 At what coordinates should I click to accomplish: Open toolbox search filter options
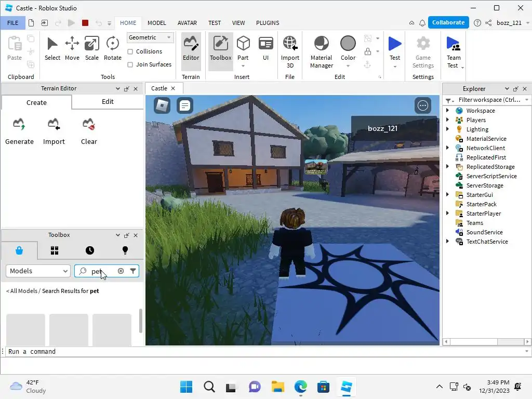133,271
